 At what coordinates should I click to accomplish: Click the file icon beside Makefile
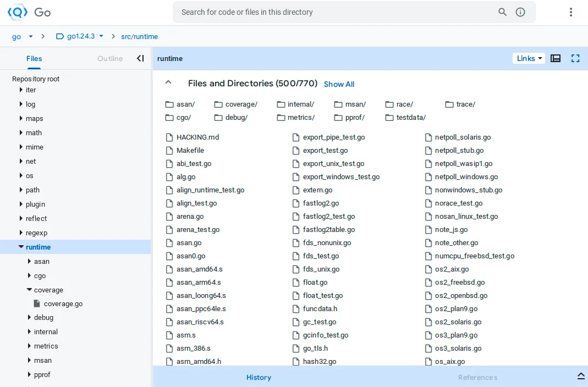pos(169,151)
